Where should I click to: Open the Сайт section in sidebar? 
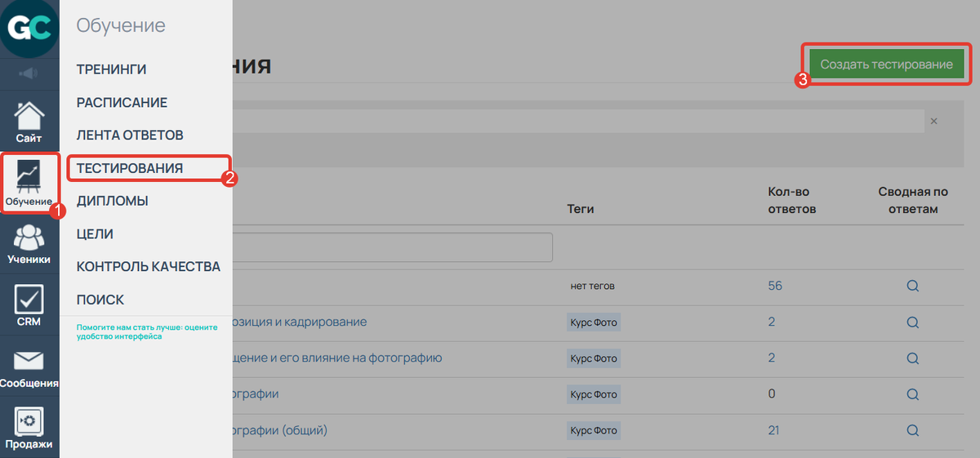point(29,122)
